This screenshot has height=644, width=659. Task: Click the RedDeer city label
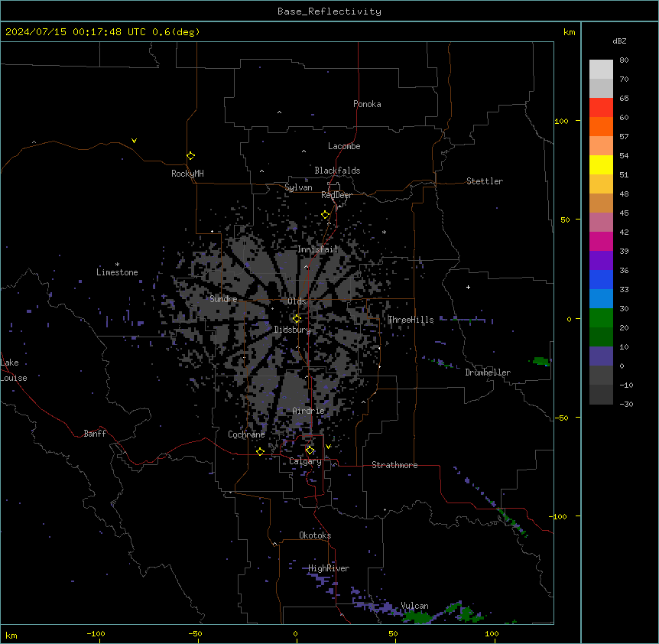pyautogui.click(x=336, y=195)
